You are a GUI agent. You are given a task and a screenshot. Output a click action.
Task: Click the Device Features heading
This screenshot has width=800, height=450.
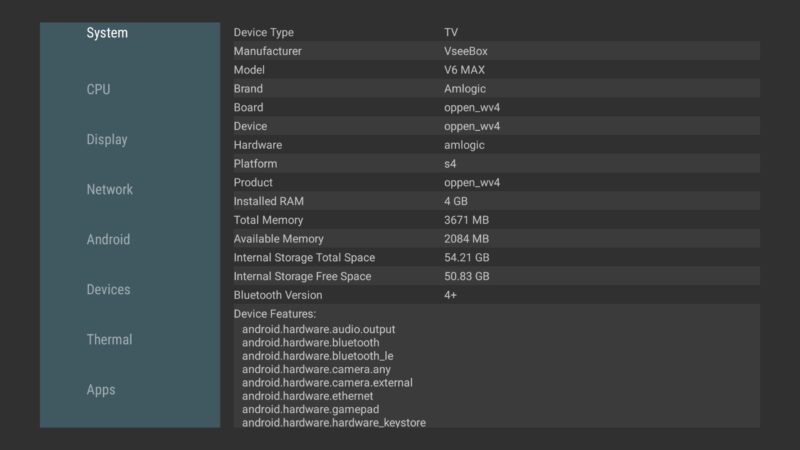point(275,314)
